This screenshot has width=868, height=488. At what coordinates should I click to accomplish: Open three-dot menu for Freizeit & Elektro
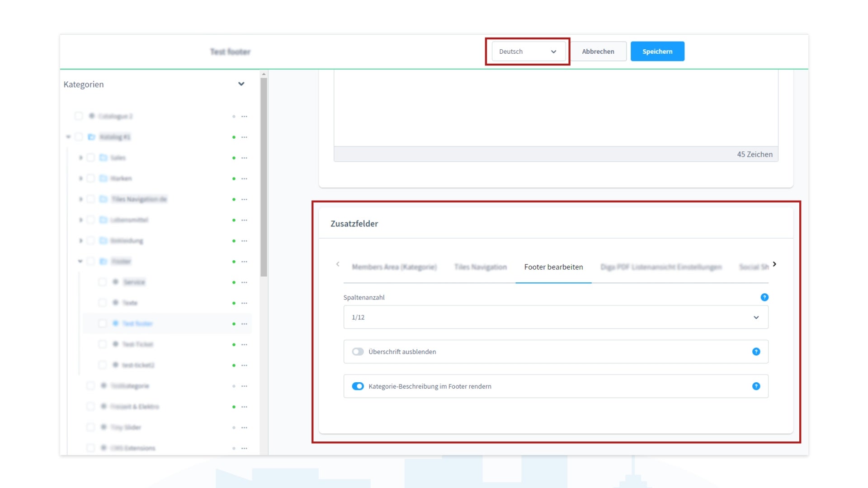click(x=244, y=407)
